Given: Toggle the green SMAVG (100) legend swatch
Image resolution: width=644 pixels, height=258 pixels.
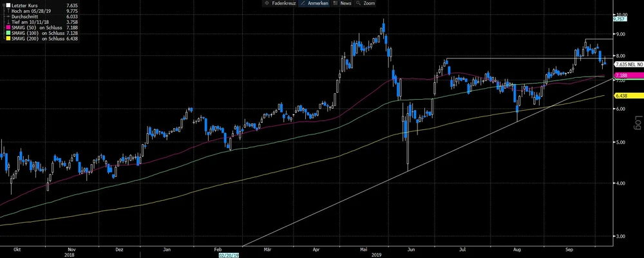Looking at the screenshot, I should click(x=7, y=34).
